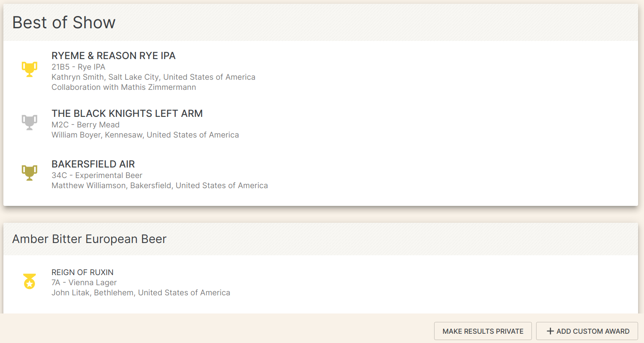Click the Amber Bitter European Beer header

pyautogui.click(x=89, y=239)
